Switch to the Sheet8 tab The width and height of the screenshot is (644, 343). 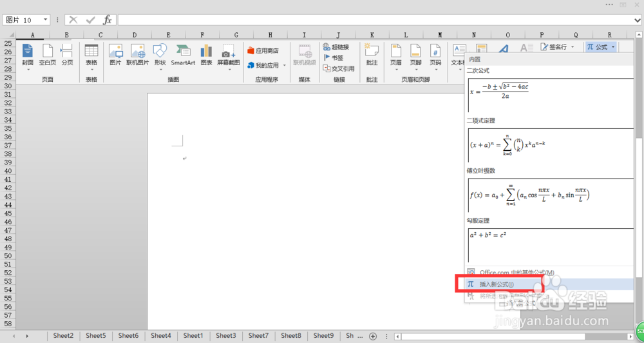click(291, 336)
